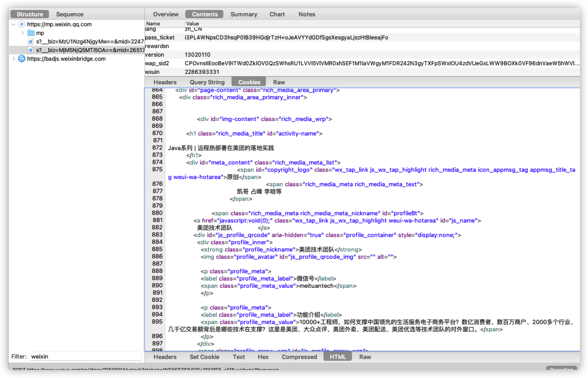
Task: Click the globe icon for badjs.weixinbridge.com
Action: (22, 59)
